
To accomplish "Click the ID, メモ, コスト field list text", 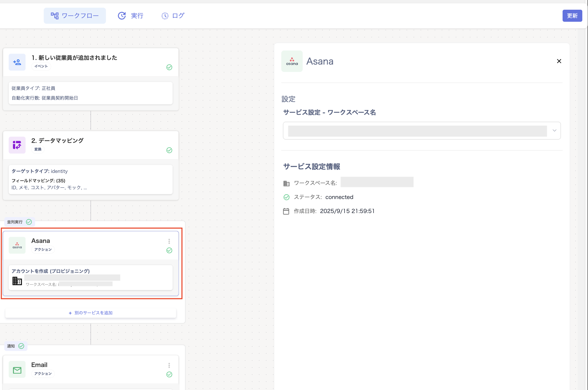I will point(49,188).
